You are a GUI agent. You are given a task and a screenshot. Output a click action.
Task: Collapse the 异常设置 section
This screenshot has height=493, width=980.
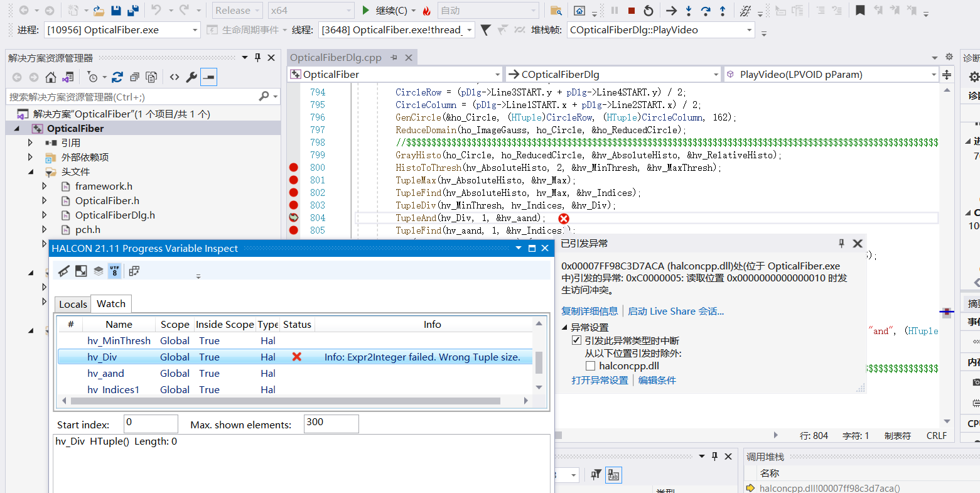click(564, 327)
